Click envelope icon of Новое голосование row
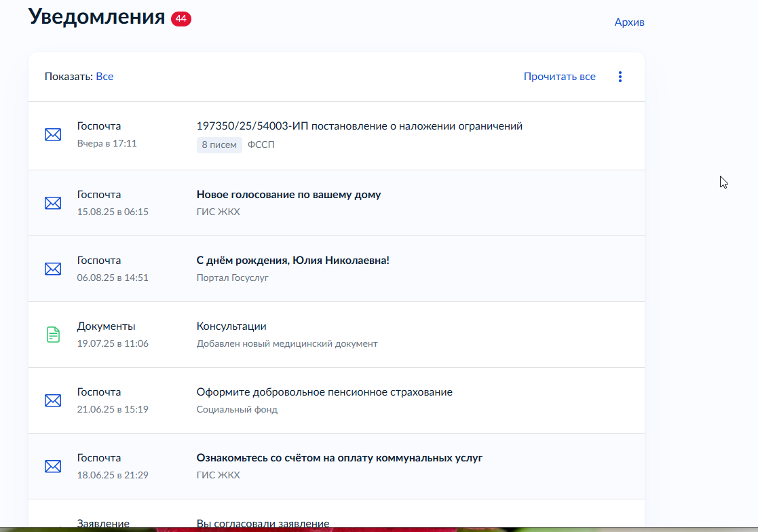The image size is (758, 532). point(53,203)
